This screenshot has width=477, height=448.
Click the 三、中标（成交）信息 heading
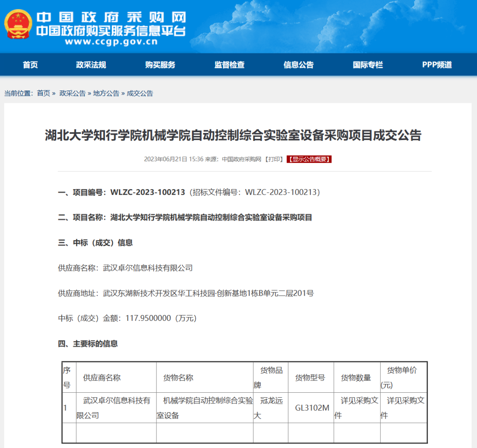(95, 243)
